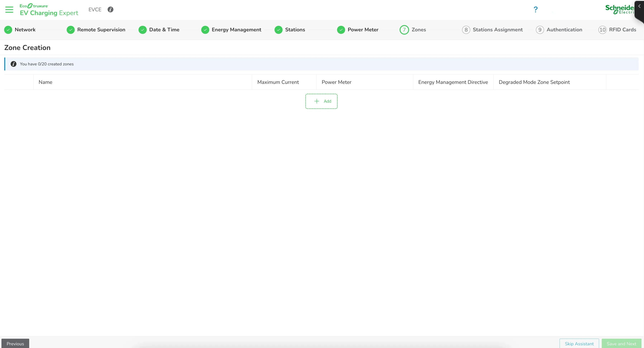Select the Zones step label
644x348 pixels.
click(x=419, y=30)
